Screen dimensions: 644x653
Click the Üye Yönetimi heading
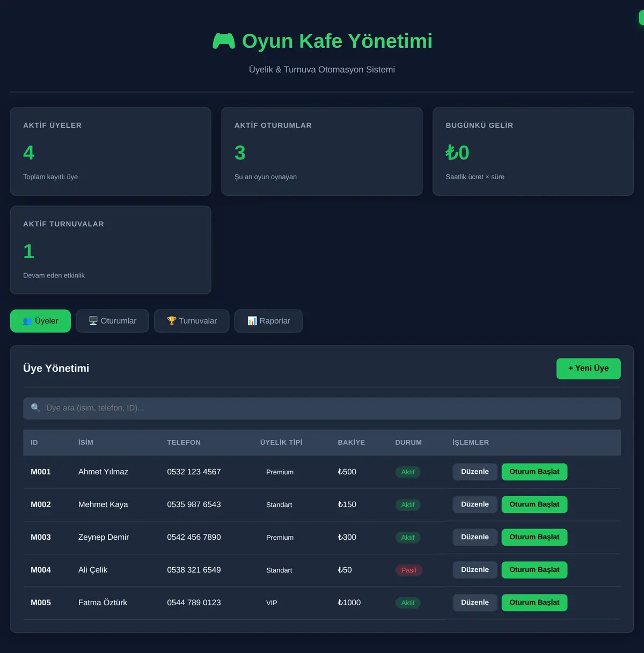(x=56, y=369)
